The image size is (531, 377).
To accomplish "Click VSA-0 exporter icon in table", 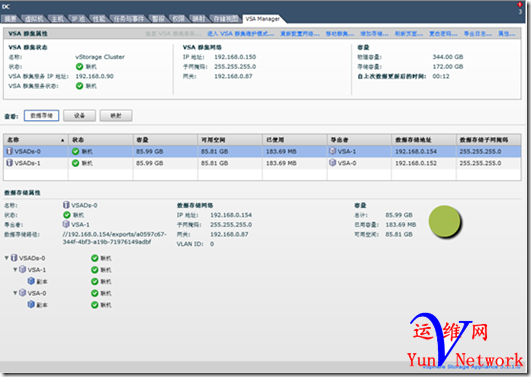I will (333, 163).
